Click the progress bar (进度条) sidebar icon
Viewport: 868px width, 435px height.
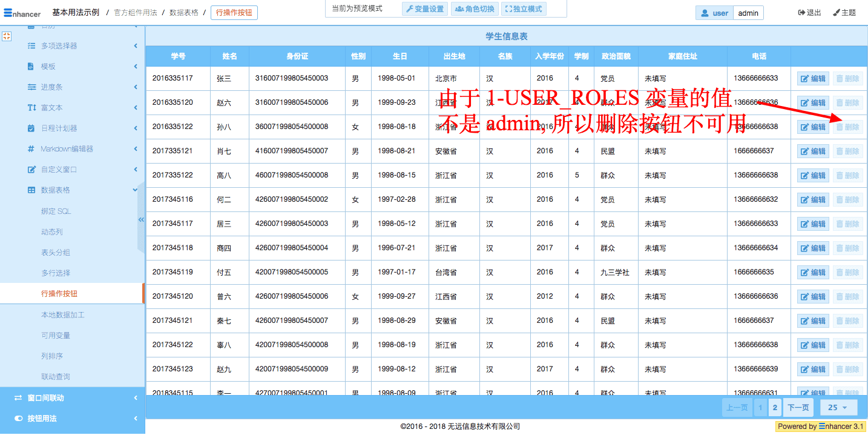[31, 87]
